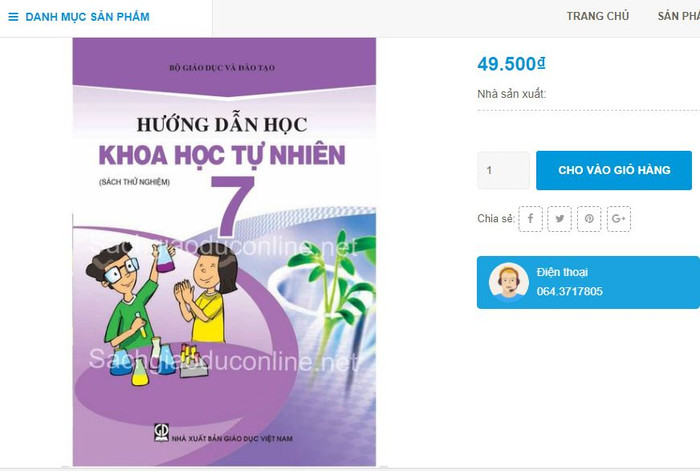Click the Điện thoại contact banner
Viewport: 700px width, 471px height.
(588, 282)
